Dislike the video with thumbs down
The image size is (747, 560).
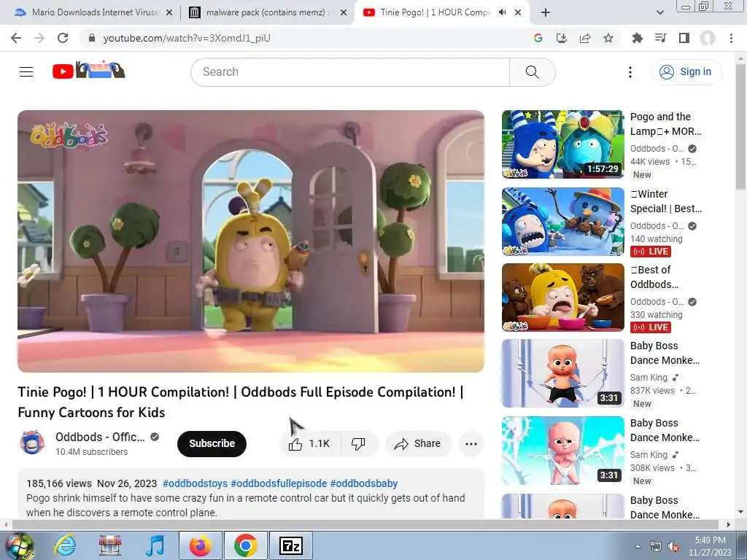[x=358, y=444]
